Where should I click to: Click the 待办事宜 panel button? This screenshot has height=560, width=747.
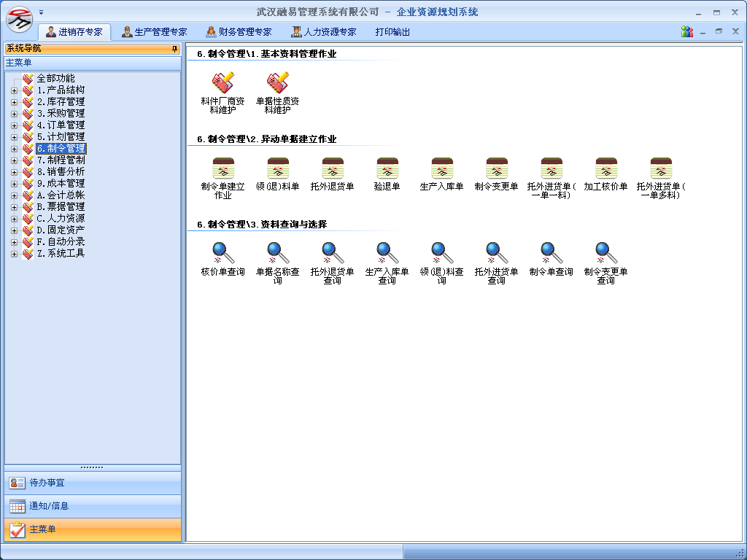(x=93, y=483)
